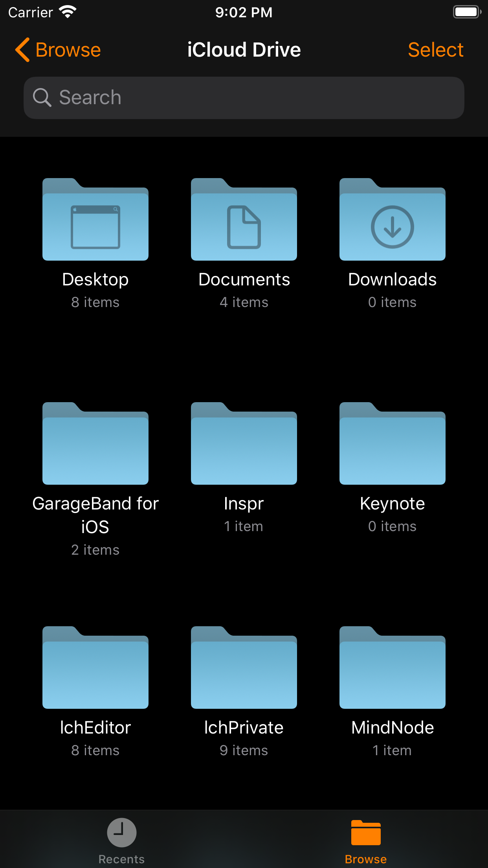Tap the Recents clock icon
Viewport: 488px width, 868px height.
[122, 832]
